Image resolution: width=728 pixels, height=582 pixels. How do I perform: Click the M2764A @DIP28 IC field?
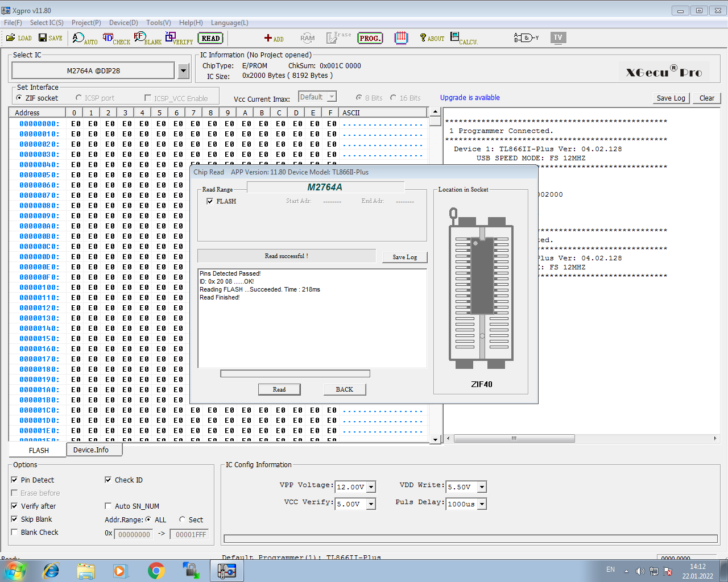click(x=93, y=71)
